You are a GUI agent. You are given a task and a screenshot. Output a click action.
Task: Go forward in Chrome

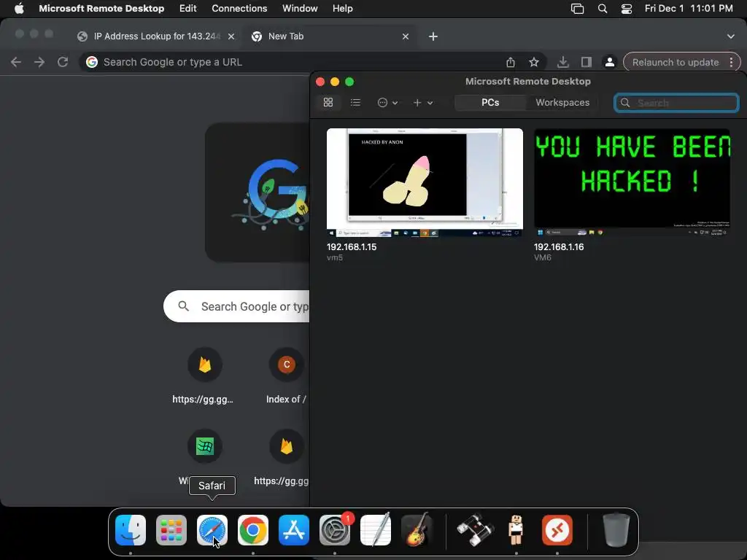coord(39,63)
